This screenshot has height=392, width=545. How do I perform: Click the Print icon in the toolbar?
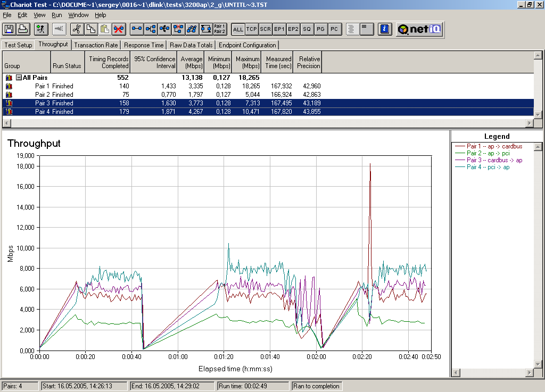23,29
